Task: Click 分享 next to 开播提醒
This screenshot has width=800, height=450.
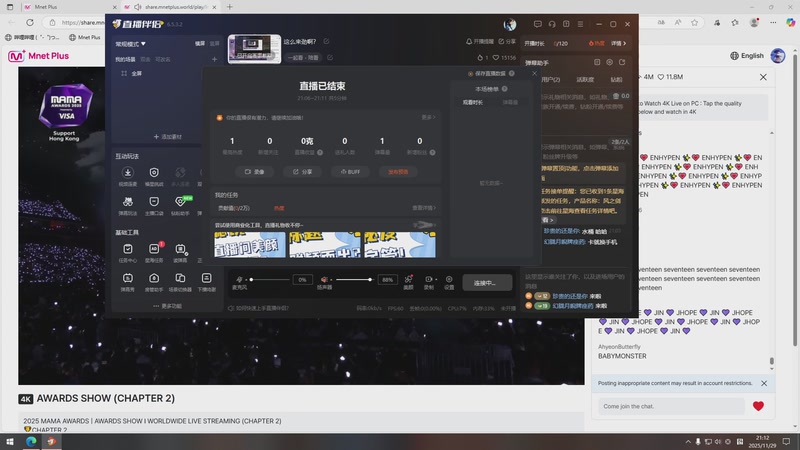Action: 507,41
